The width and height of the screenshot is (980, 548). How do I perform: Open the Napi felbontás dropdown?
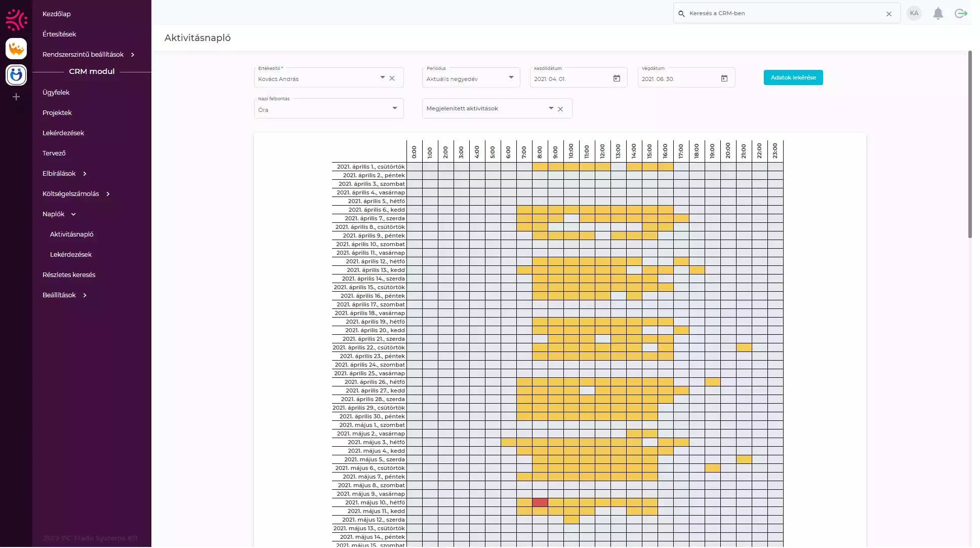[395, 108]
